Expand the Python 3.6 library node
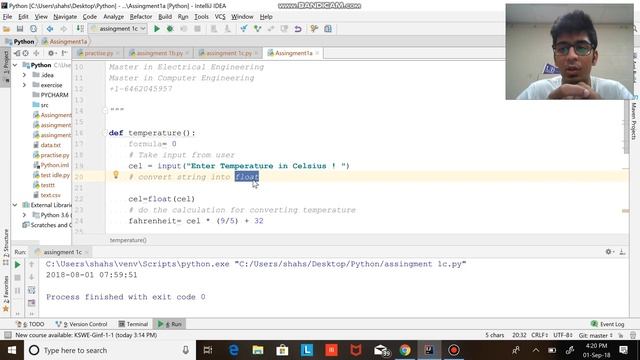The image size is (640, 360). click(x=24, y=215)
